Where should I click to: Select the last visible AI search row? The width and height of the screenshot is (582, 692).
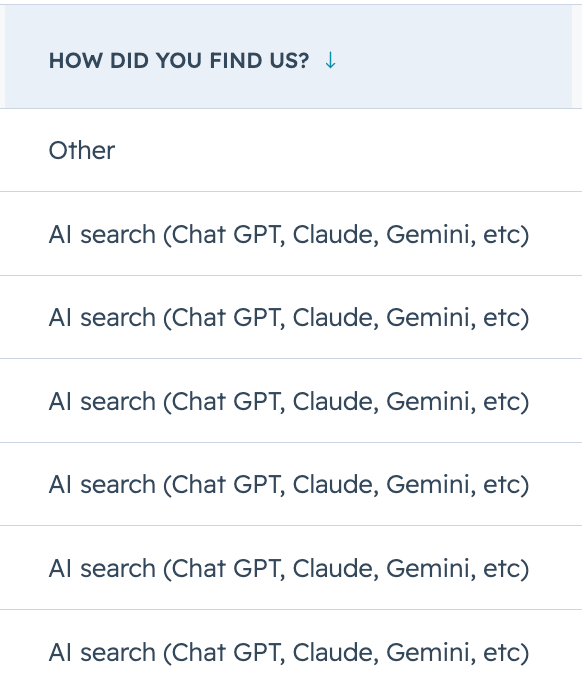point(291,651)
